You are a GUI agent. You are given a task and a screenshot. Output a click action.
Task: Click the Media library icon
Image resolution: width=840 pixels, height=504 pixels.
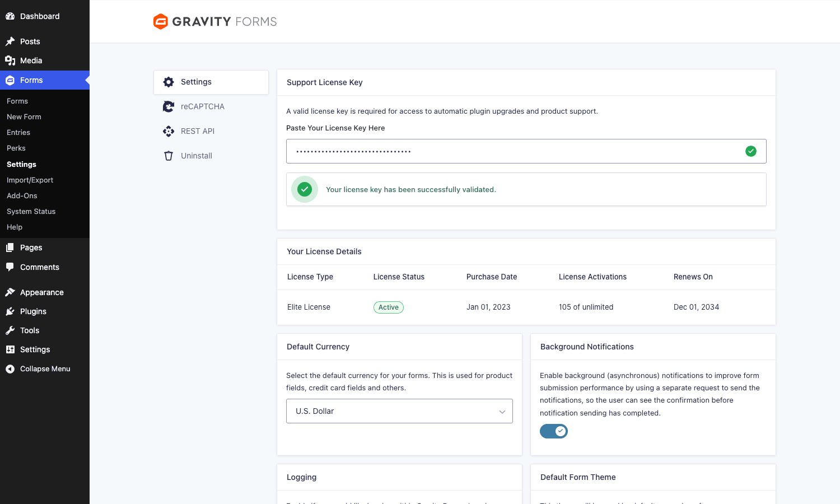pyautogui.click(x=10, y=60)
